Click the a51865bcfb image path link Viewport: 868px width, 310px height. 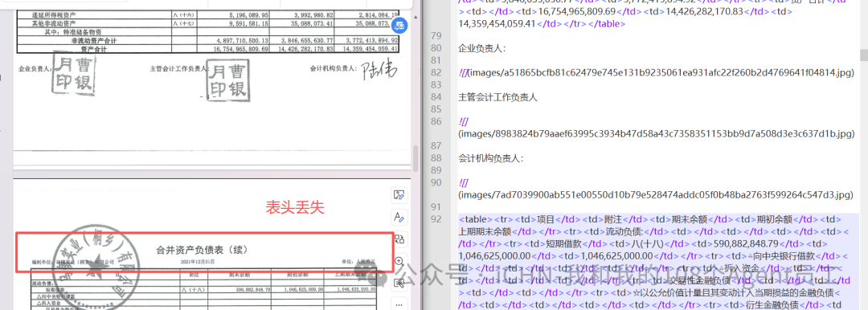(x=656, y=72)
